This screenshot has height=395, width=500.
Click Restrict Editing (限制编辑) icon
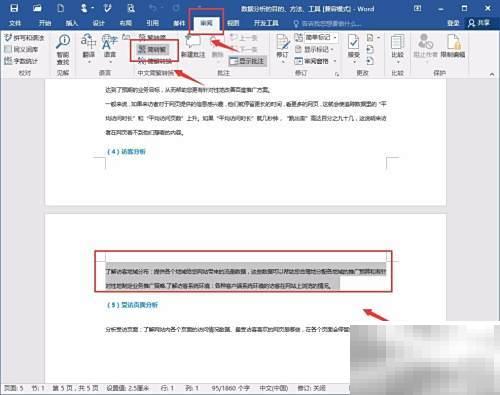tap(453, 46)
